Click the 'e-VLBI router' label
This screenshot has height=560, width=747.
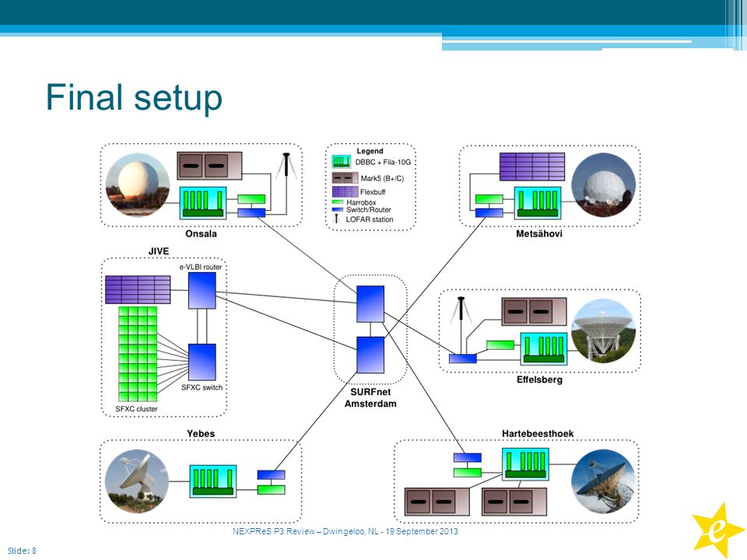(x=201, y=267)
